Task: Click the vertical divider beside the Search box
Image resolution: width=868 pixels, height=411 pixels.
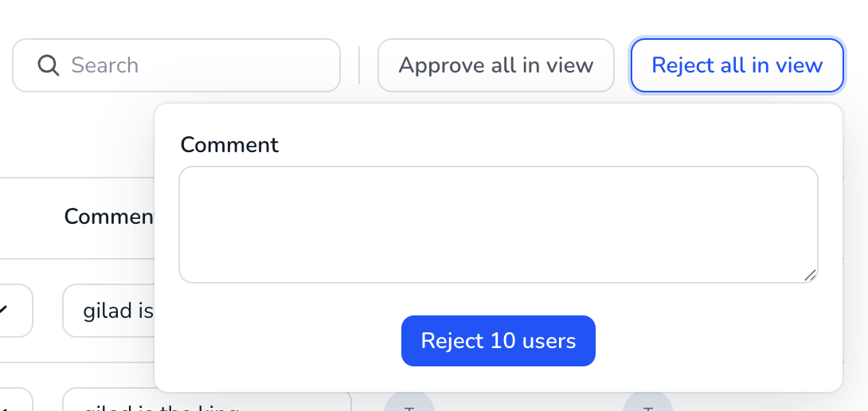Action: tap(359, 65)
